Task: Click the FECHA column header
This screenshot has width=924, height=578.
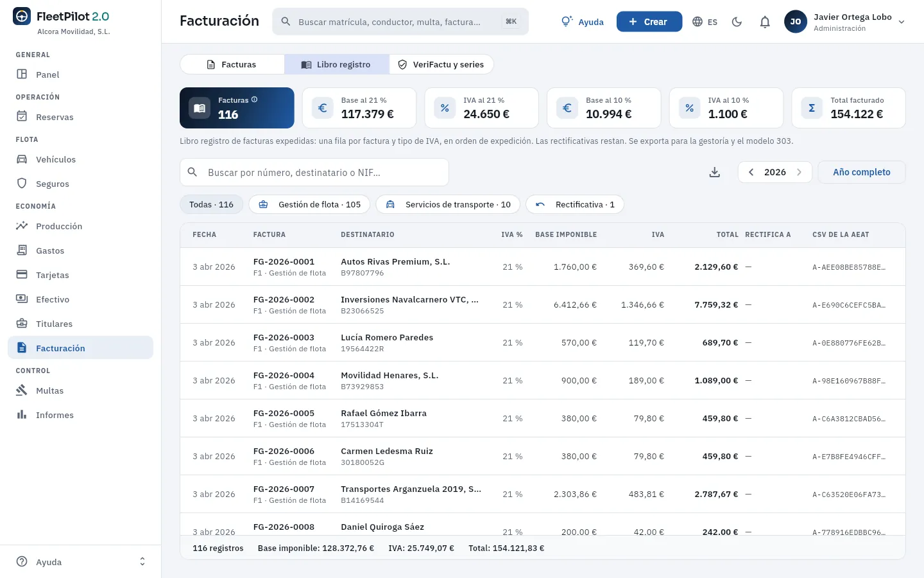Action: click(205, 235)
